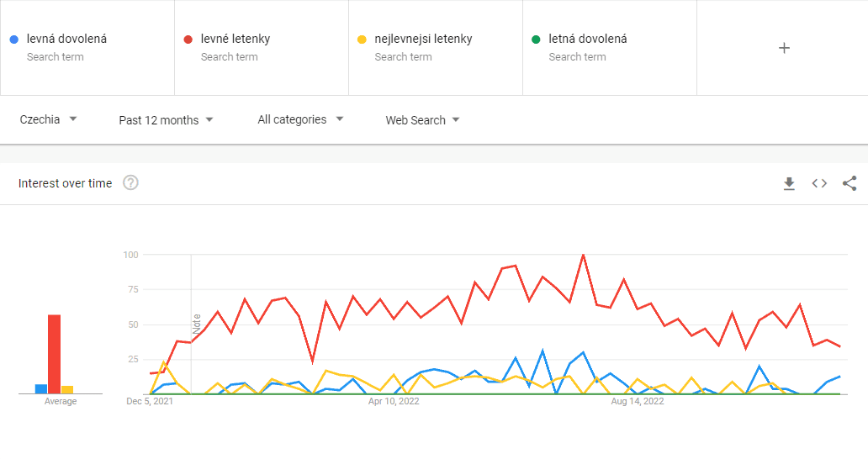Click the green dot for letná dovolená
Image resolution: width=868 pixels, height=459 pixels.
point(536,40)
